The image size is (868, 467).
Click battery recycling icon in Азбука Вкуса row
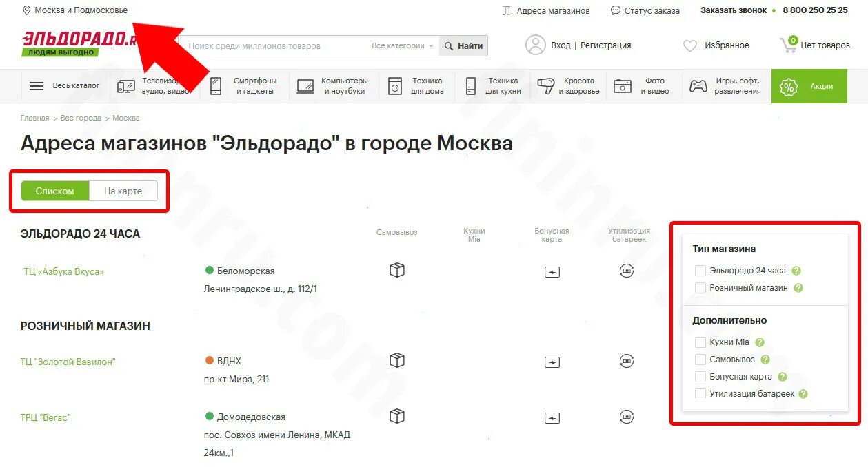[627, 270]
